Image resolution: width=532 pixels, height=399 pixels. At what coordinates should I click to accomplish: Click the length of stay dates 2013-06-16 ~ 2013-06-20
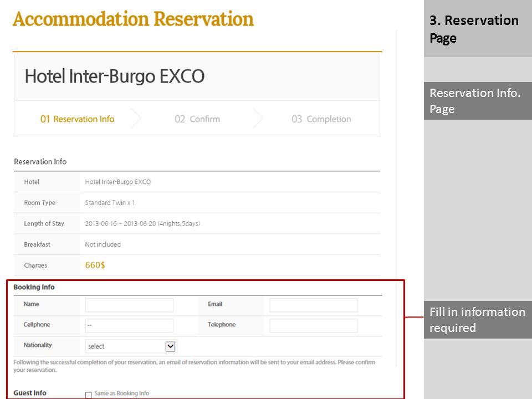coord(120,223)
